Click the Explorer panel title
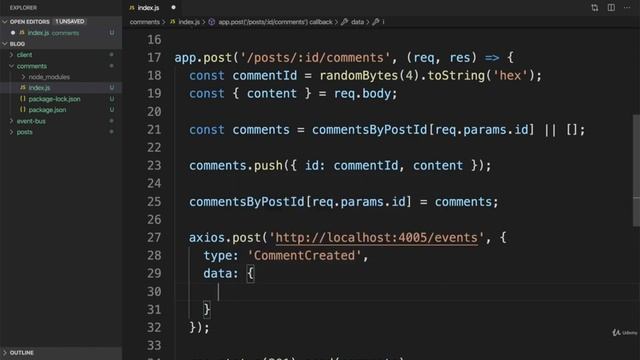Image resolution: width=640 pixels, height=360 pixels. [23, 8]
